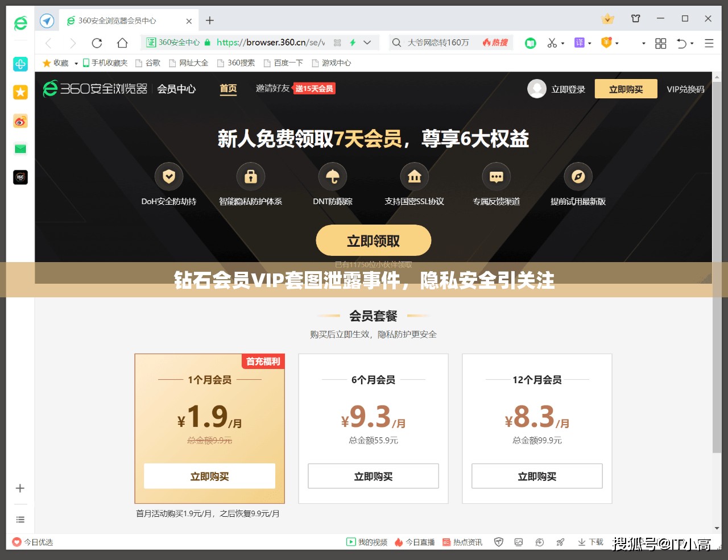This screenshot has width=728, height=560.
Task: Click the 收藏 favorites bookmark button
Action: click(x=56, y=63)
